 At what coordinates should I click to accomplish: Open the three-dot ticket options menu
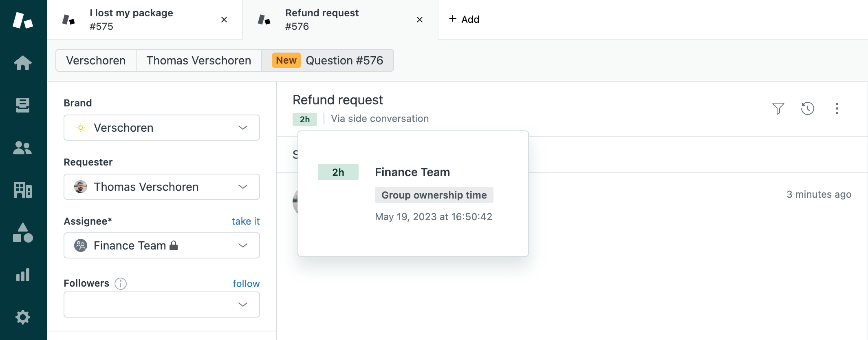pyautogui.click(x=837, y=108)
